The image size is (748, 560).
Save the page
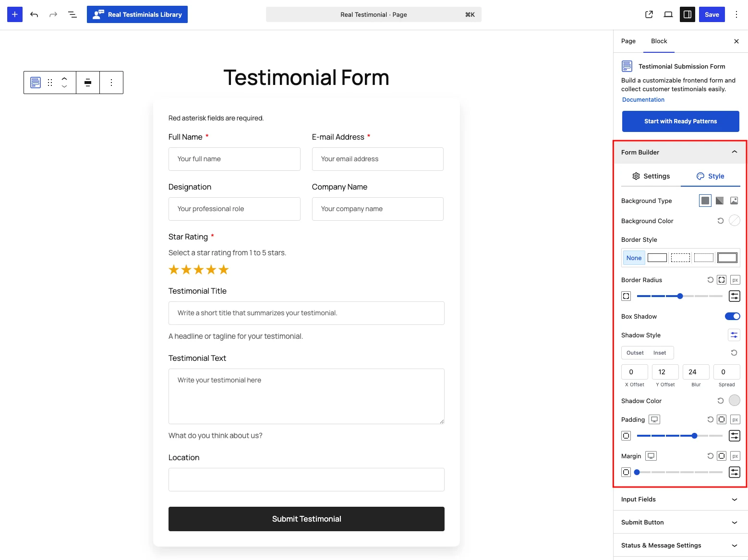[712, 14]
